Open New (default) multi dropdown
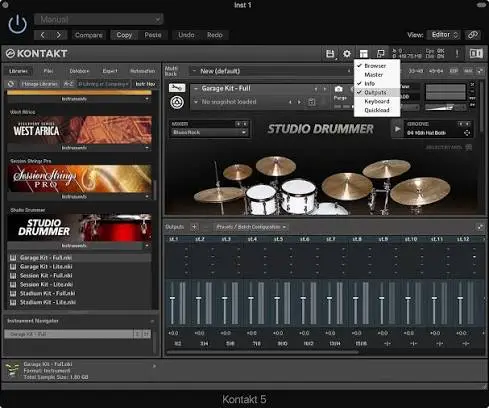 coord(272,71)
